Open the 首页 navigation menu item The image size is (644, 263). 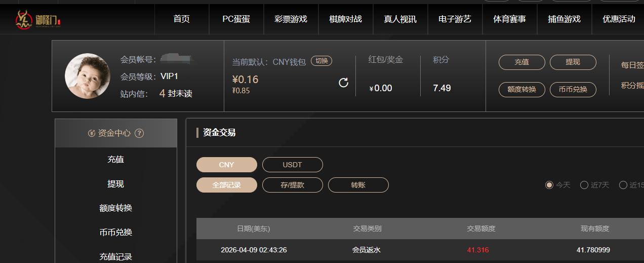click(181, 19)
